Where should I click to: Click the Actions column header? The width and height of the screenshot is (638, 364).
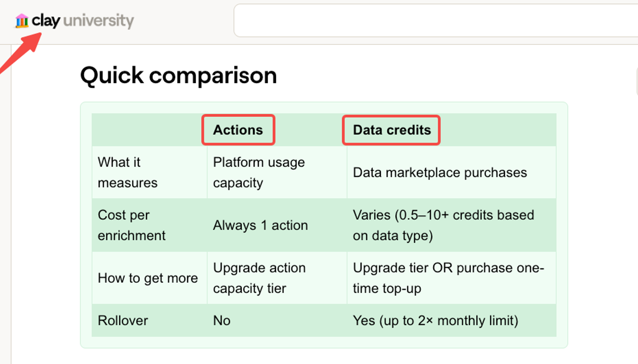click(238, 130)
